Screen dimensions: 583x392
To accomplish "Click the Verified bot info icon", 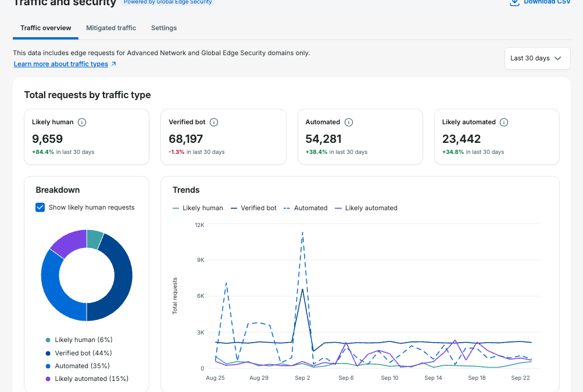I will [214, 122].
